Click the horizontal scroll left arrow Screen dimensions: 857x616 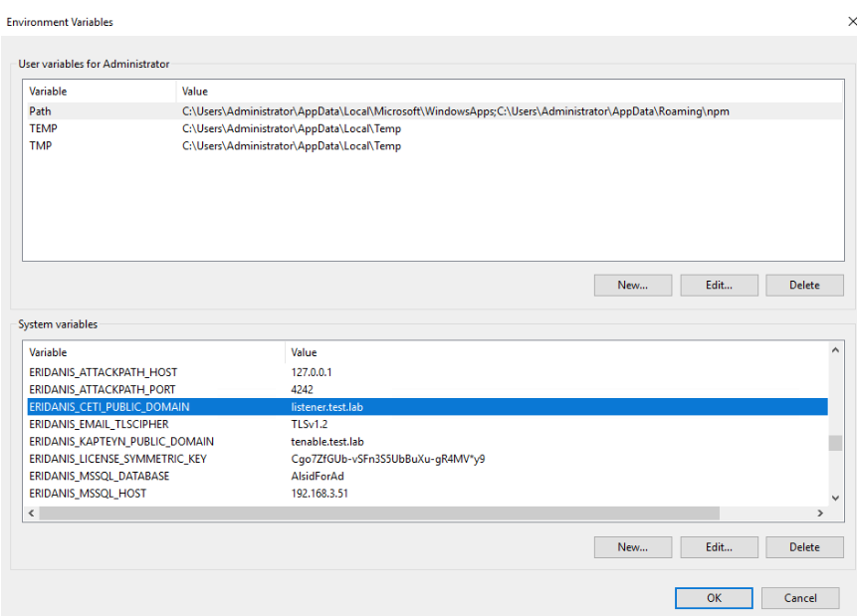pyautogui.click(x=31, y=513)
